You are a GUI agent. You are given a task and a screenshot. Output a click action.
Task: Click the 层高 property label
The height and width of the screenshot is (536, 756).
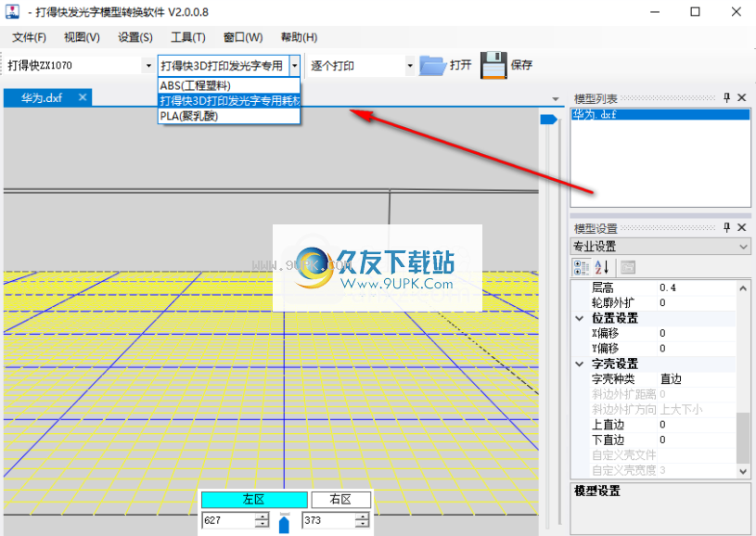[603, 287]
